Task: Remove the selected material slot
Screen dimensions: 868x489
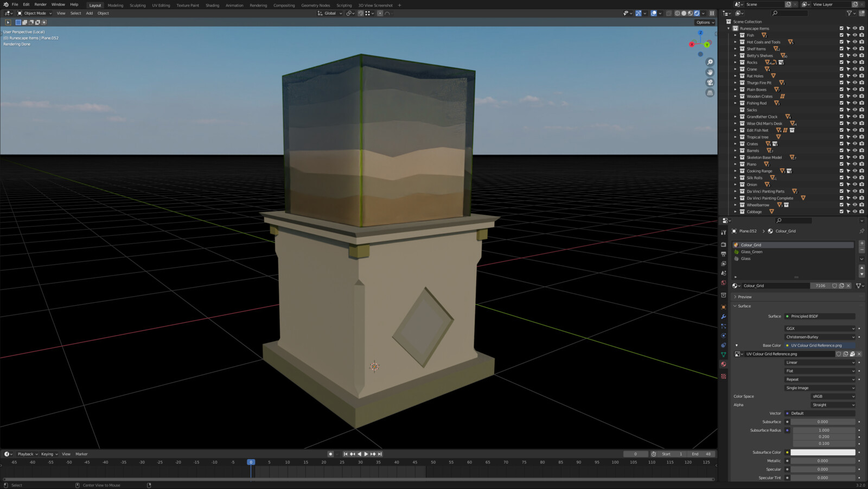Action: click(861, 250)
